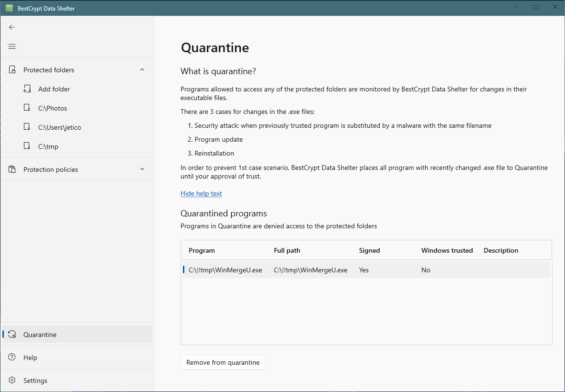Image resolution: width=565 pixels, height=392 pixels.
Task: Go to the Quarantine page
Action: coord(77,335)
